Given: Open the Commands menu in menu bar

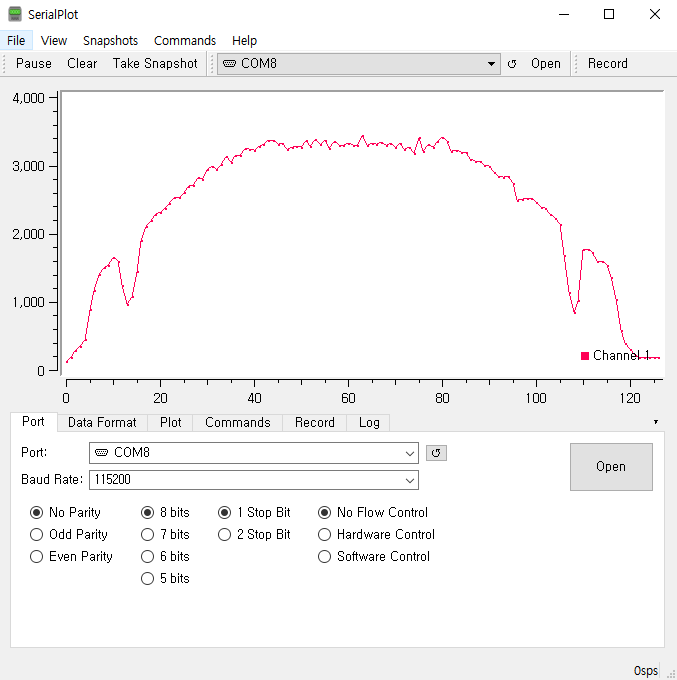Looking at the screenshot, I should point(185,40).
